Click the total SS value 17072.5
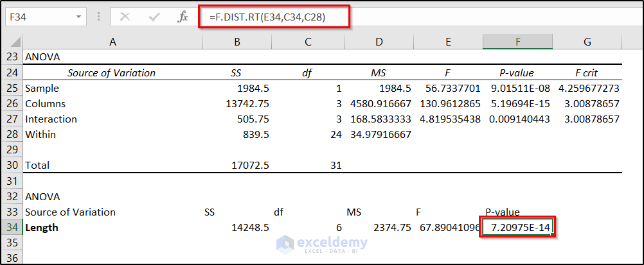This screenshot has height=265, width=644. click(x=251, y=166)
